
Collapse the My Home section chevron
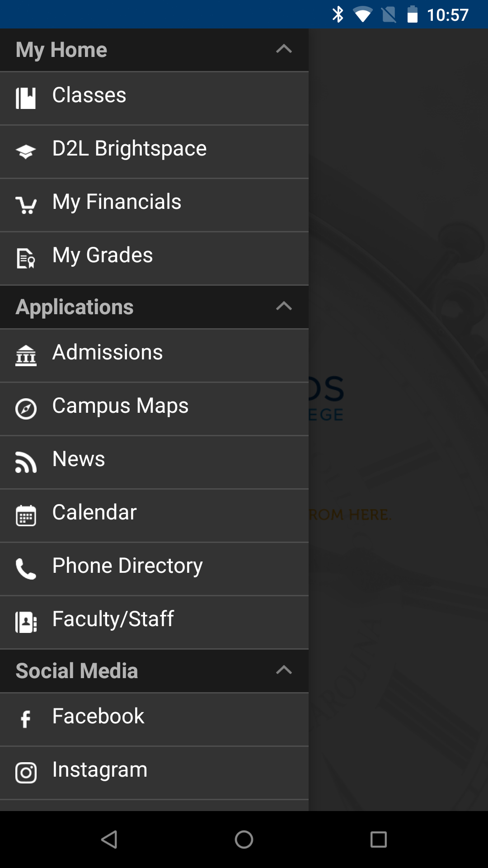click(284, 49)
